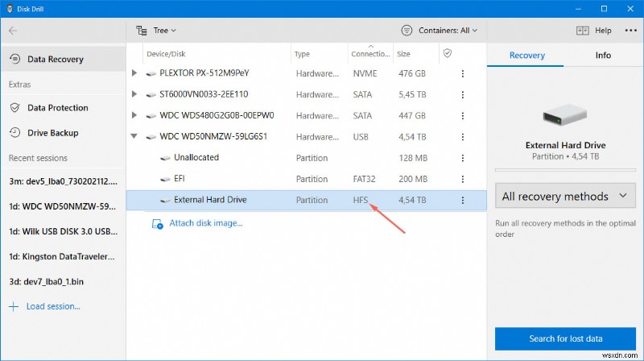Click the back arrow icon
This screenshot has height=361, width=644.
(13, 31)
